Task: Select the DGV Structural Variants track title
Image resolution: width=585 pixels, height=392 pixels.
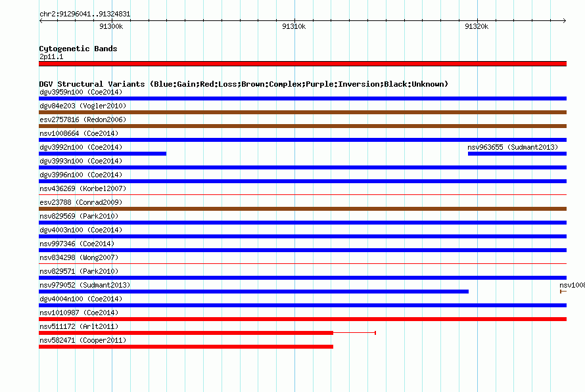Action: tap(244, 84)
